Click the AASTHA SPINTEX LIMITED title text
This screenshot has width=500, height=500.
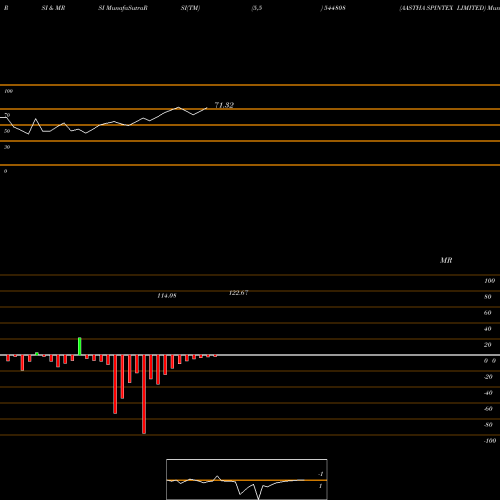click(x=442, y=8)
